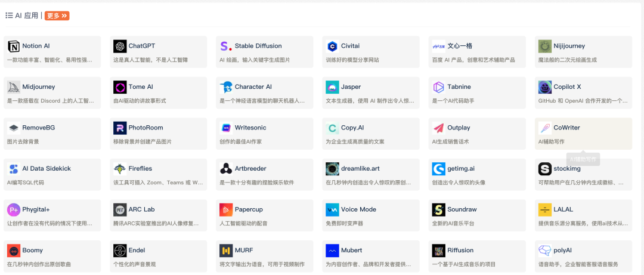The width and height of the screenshot is (644, 275).
Task: Click the orange 更多 button
Action: coord(57,16)
